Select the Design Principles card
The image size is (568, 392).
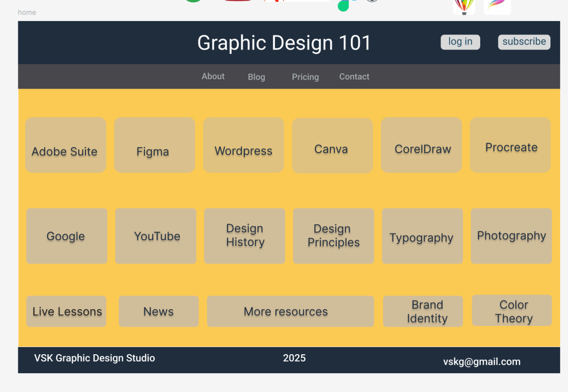[x=333, y=236]
